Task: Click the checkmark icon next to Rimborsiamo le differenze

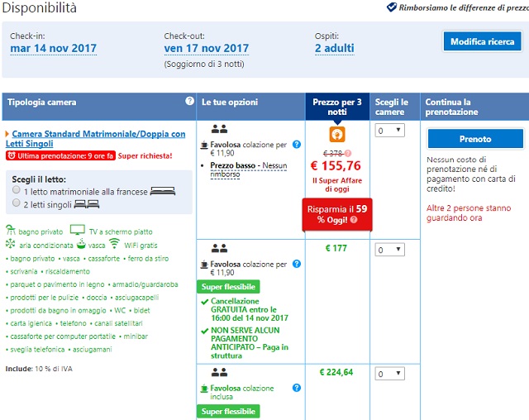Action: 392,7
